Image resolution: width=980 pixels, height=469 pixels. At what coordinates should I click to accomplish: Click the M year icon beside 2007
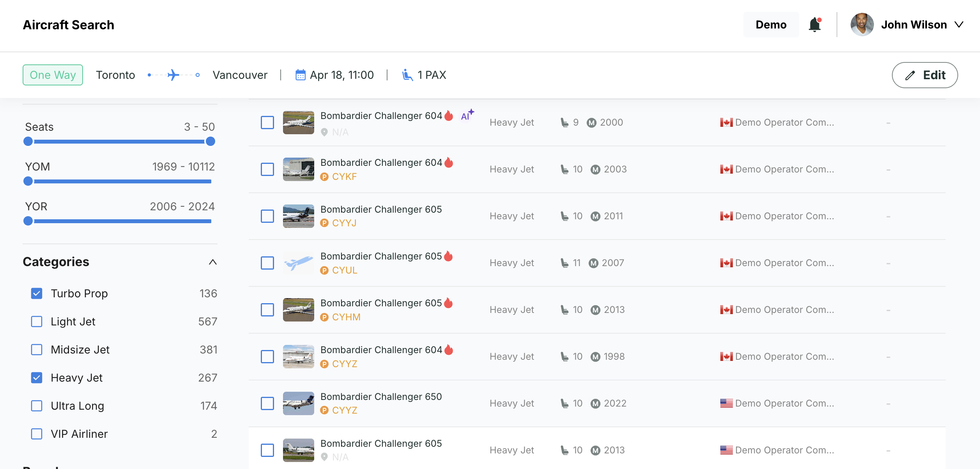[593, 263]
